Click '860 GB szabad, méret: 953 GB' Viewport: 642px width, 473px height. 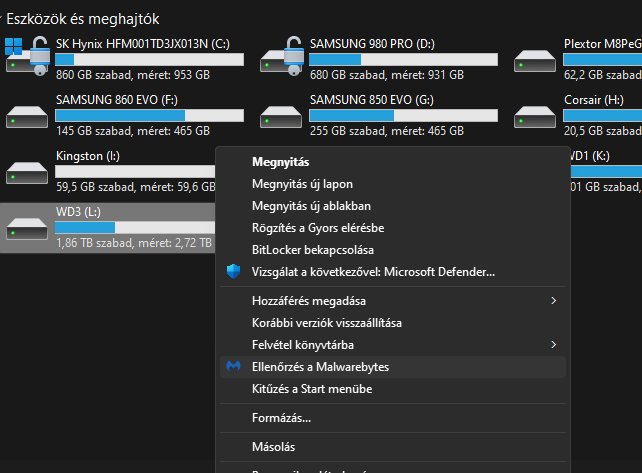(133, 75)
